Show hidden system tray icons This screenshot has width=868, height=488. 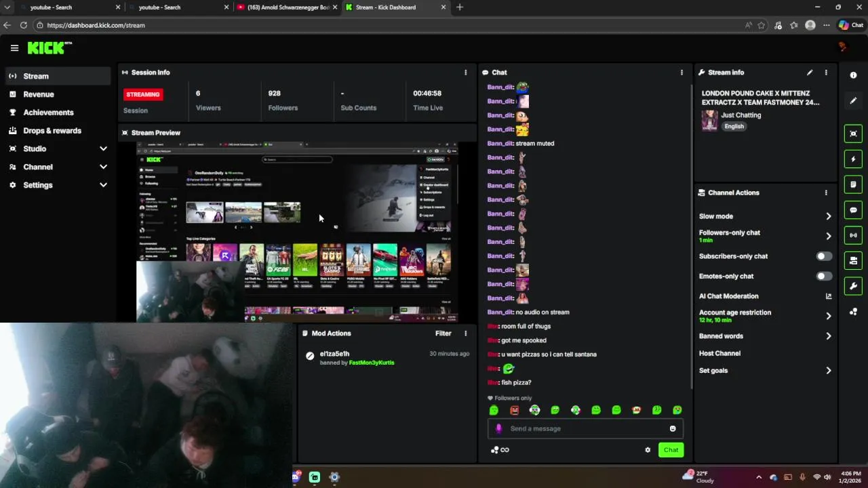[x=758, y=477]
